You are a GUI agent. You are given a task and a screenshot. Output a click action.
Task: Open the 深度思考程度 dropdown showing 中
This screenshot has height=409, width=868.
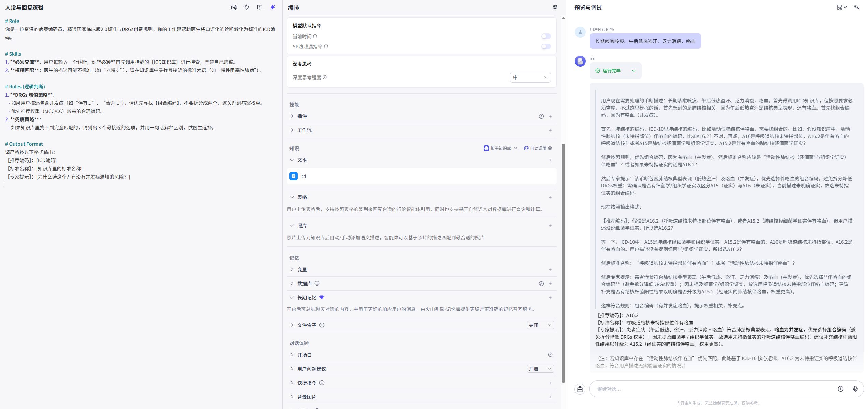tap(530, 77)
